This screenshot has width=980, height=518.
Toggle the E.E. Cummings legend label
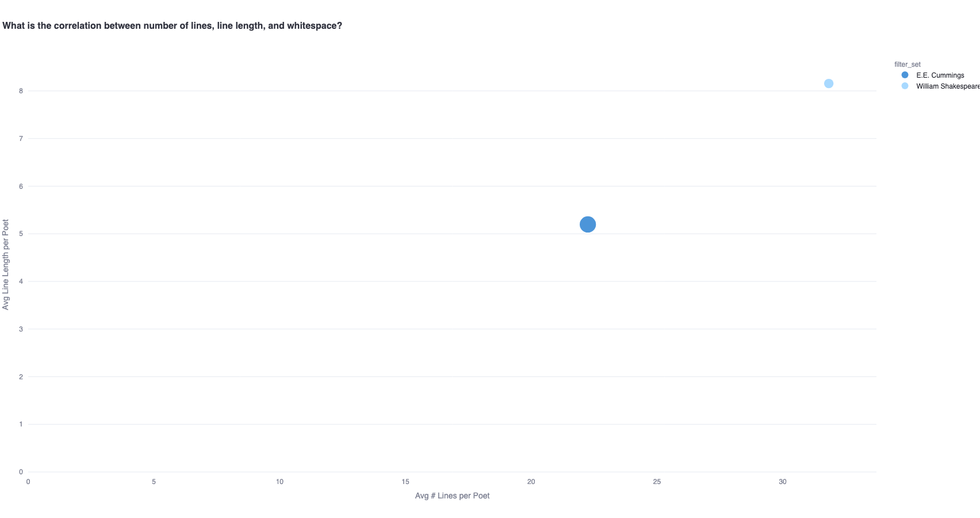pos(940,75)
